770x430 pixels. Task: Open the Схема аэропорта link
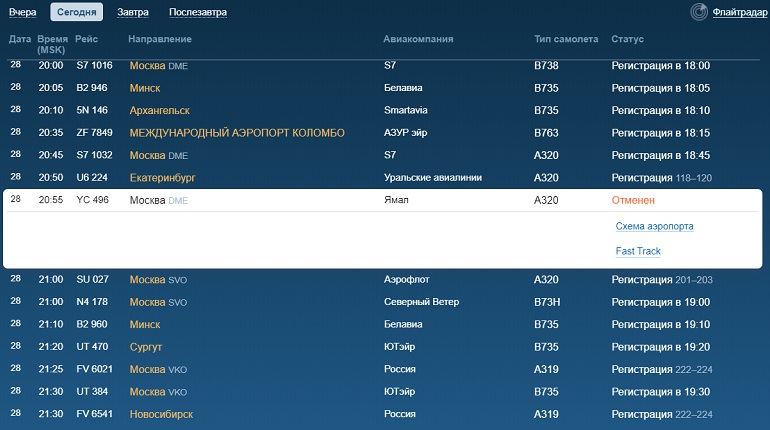[x=655, y=226]
